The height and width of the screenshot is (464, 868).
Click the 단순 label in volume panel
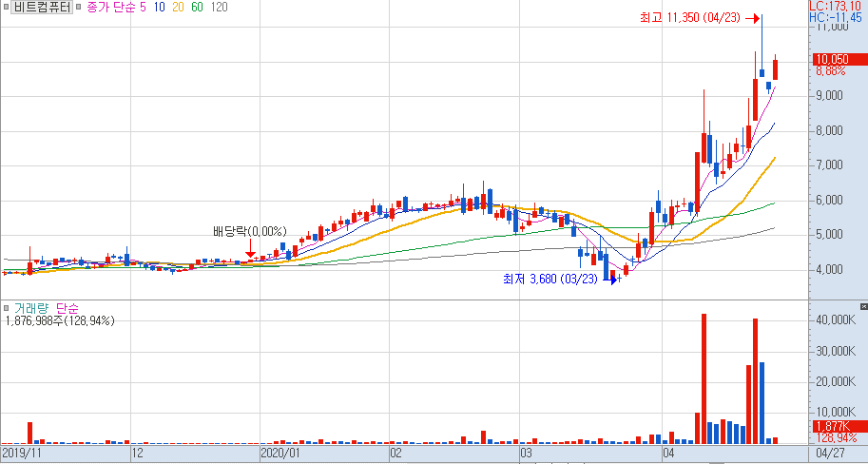tap(68, 308)
